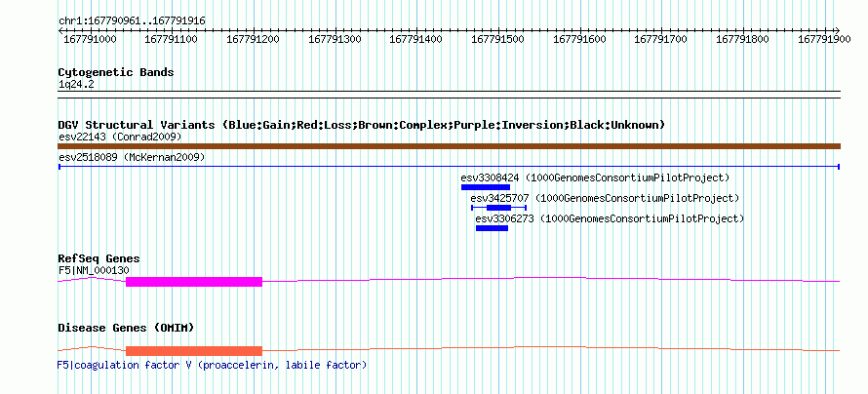Click the F5|NM_000130 gene label
The width and height of the screenshot is (868, 394).
point(94,269)
